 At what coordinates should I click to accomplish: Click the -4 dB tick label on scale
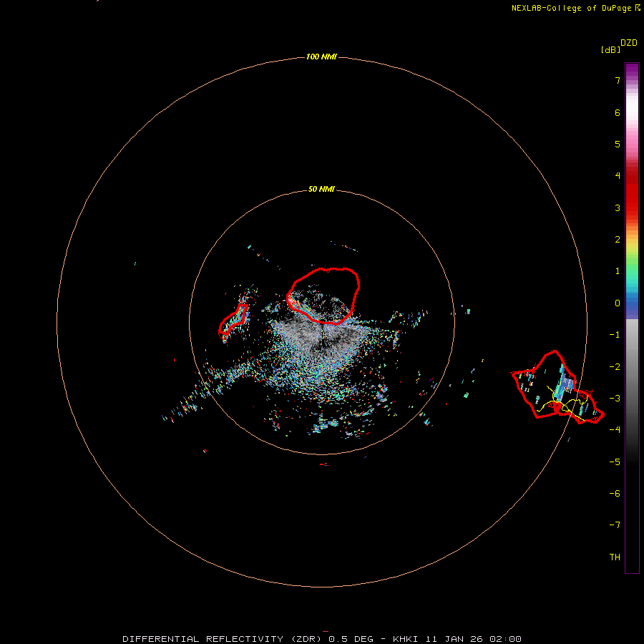pos(615,430)
